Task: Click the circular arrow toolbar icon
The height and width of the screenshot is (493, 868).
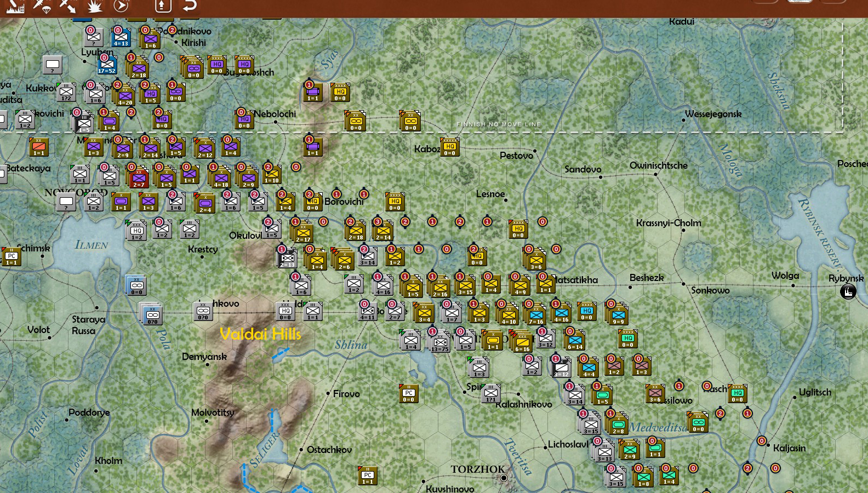Action: coord(121,6)
